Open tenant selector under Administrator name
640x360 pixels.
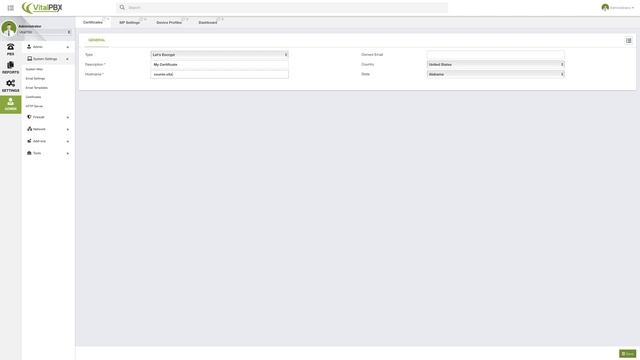click(x=45, y=32)
